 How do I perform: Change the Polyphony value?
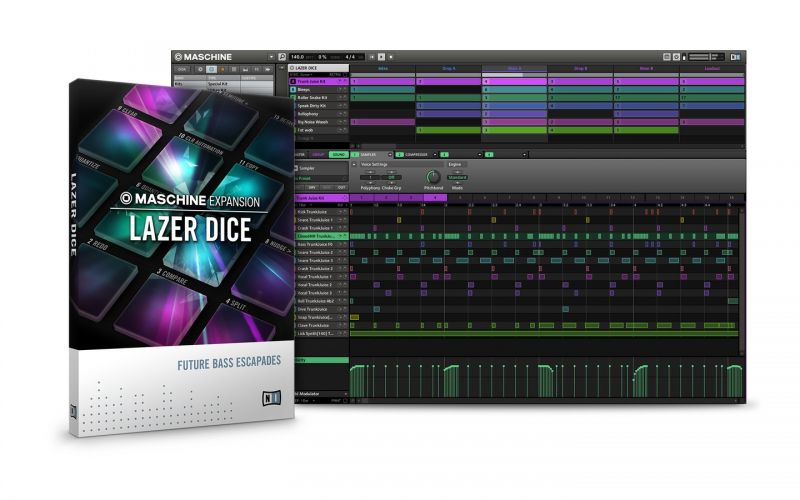click(x=370, y=178)
